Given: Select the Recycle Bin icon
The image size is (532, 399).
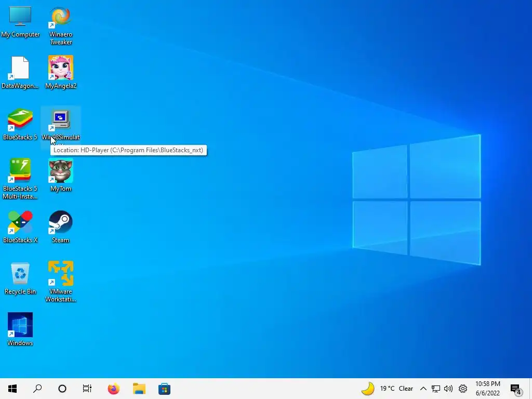Looking at the screenshot, I should (x=20, y=278).
